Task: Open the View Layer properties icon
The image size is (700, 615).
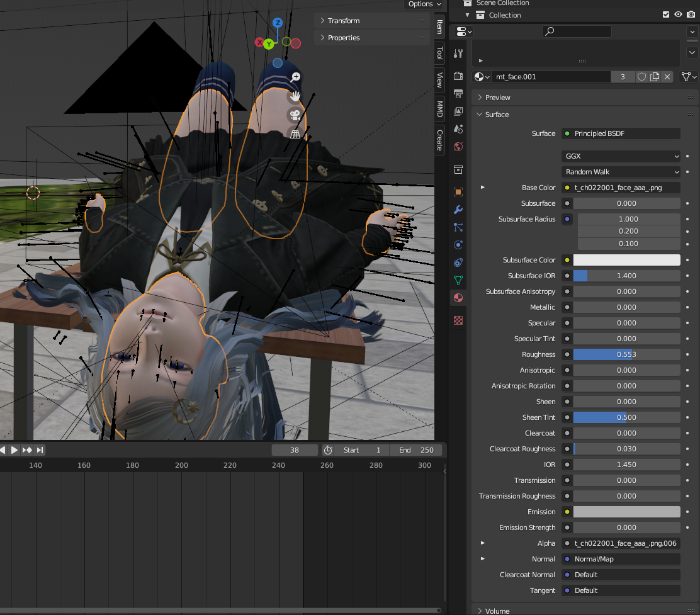Action: pyautogui.click(x=458, y=111)
